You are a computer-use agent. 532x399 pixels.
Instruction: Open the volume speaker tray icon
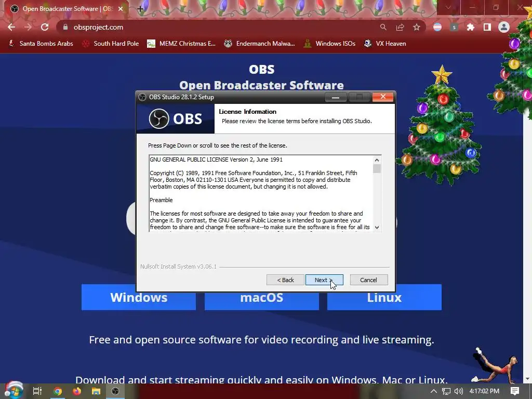coord(458,391)
